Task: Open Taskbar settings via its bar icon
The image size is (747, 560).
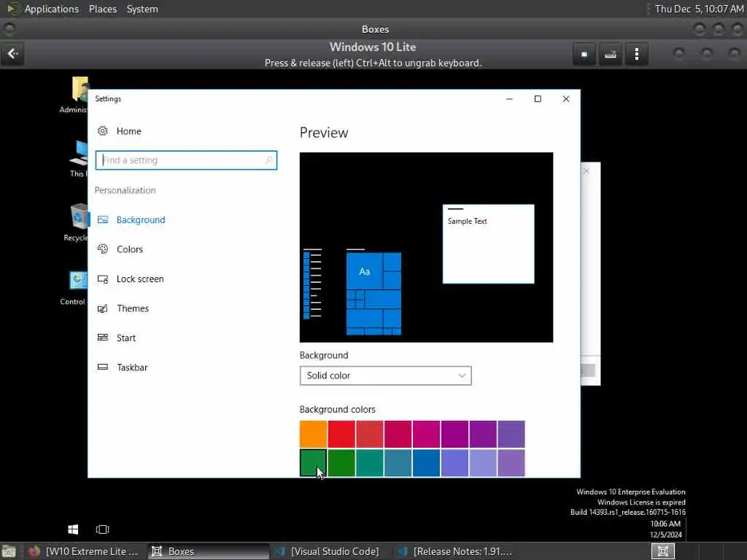Action: (x=102, y=367)
